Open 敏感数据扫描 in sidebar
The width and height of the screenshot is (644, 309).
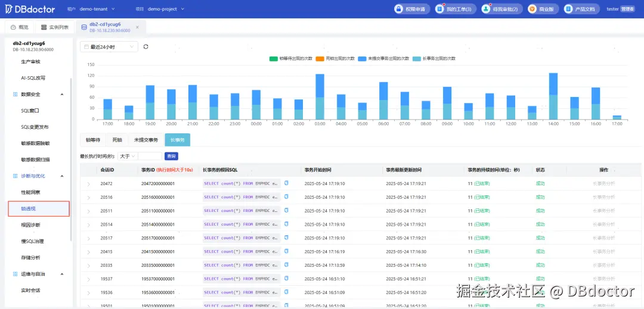pyautogui.click(x=35, y=160)
